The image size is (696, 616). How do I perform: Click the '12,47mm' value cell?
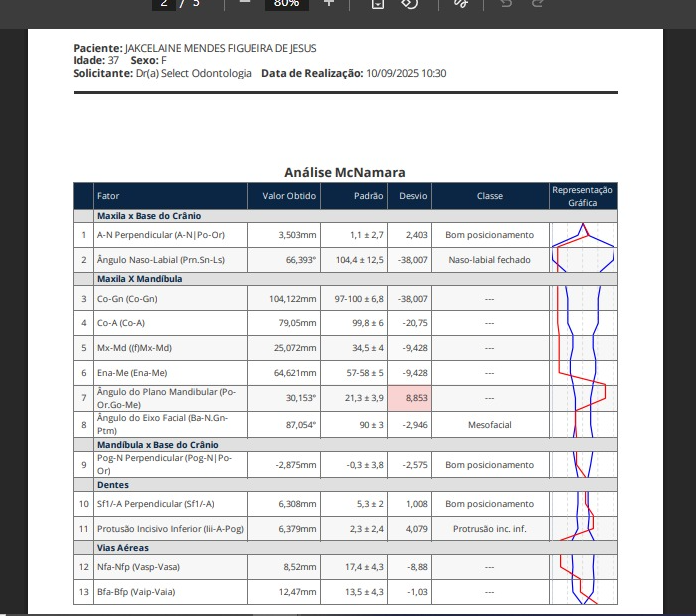click(x=284, y=592)
